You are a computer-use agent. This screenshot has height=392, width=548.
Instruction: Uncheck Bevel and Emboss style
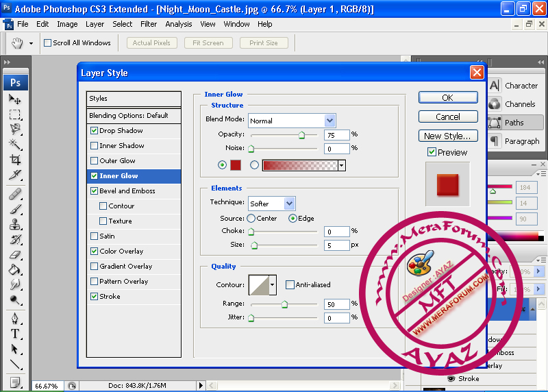(94, 191)
